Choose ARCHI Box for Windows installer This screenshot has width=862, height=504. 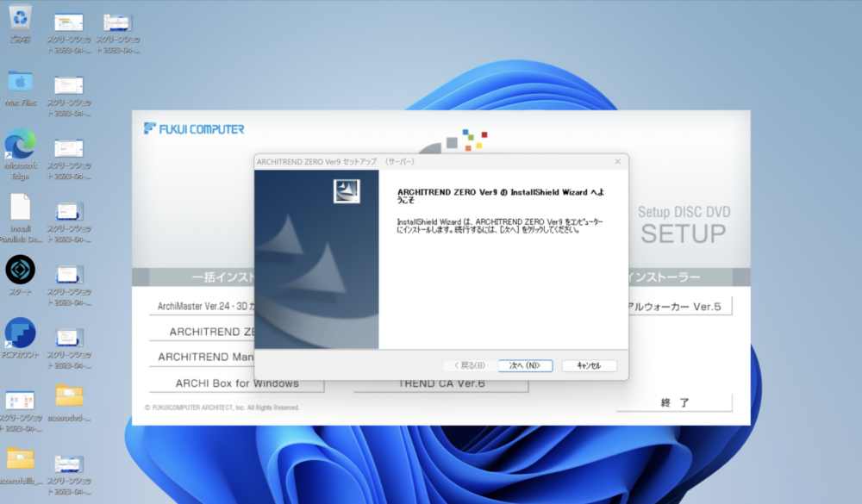(237, 383)
